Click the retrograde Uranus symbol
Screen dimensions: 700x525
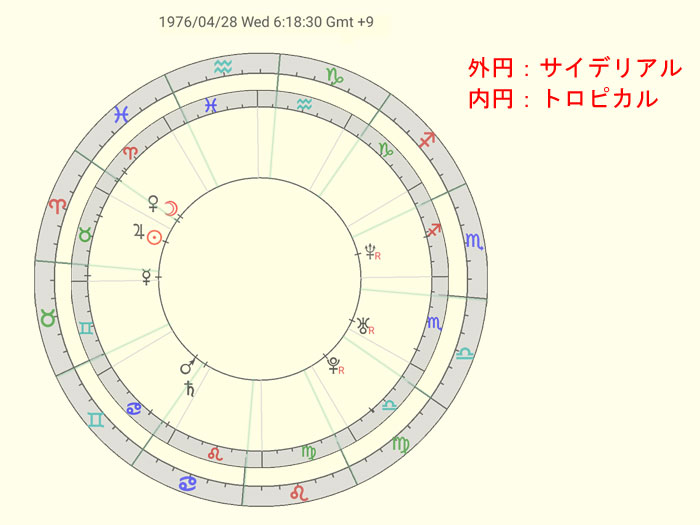pos(366,325)
